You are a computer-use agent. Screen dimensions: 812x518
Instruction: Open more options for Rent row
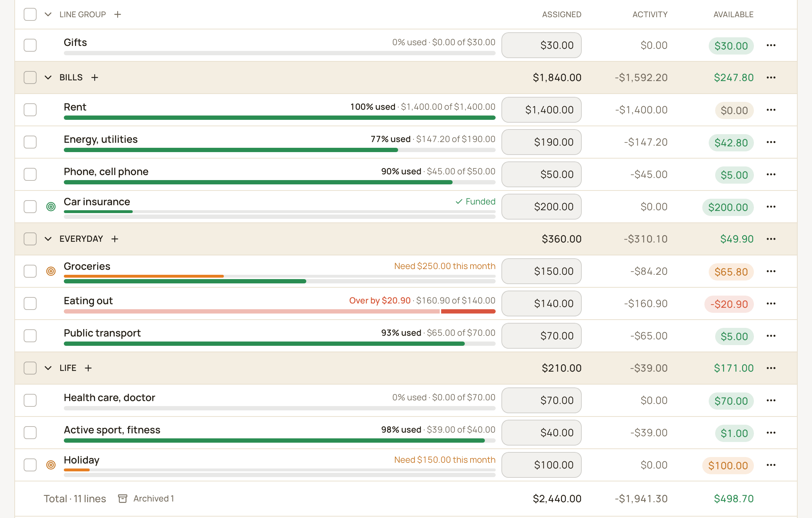771,110
